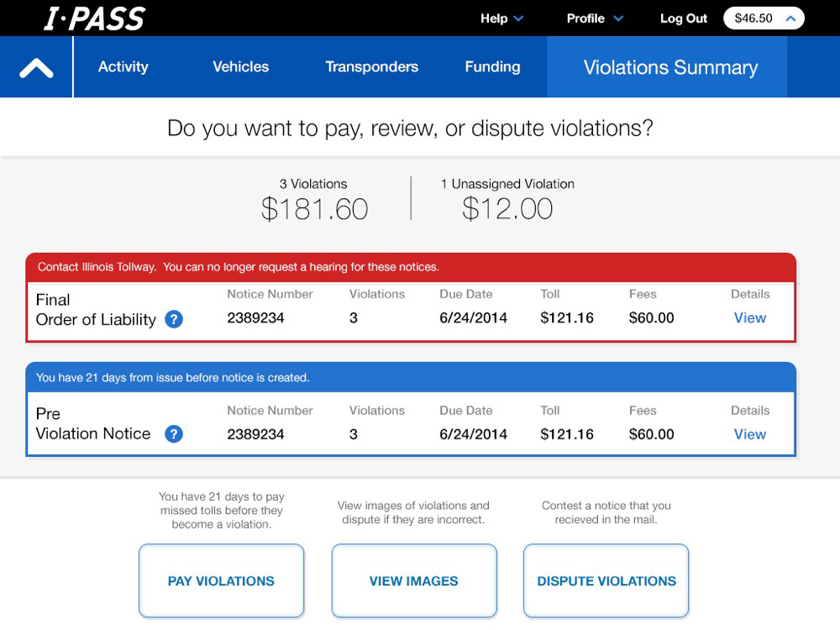Image resolution: width=840 pixels, height=630 pixels.
Task: Click fees $60.00 in Final Order row
Action: (x=652, y=318)
